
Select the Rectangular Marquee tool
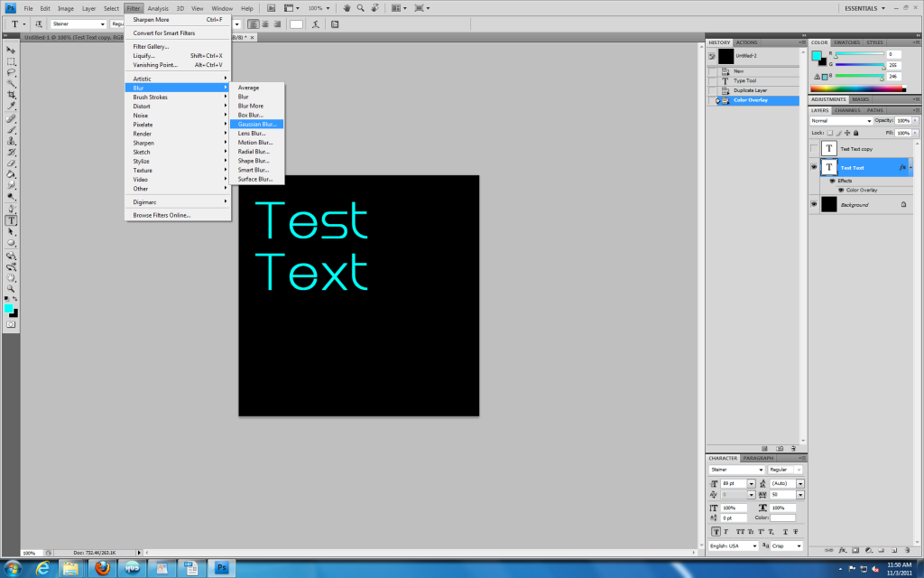point(11,61)
